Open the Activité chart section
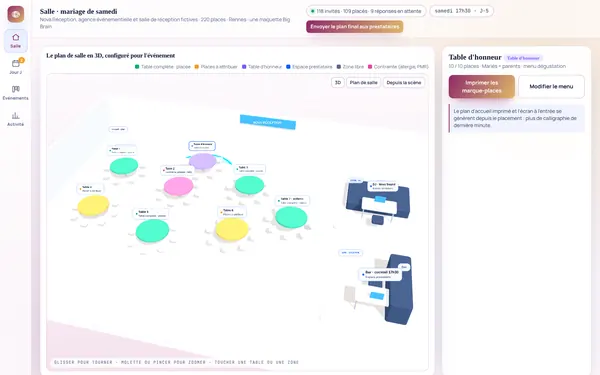This screenshot has height=375, width=600. (x=16, y=119)
